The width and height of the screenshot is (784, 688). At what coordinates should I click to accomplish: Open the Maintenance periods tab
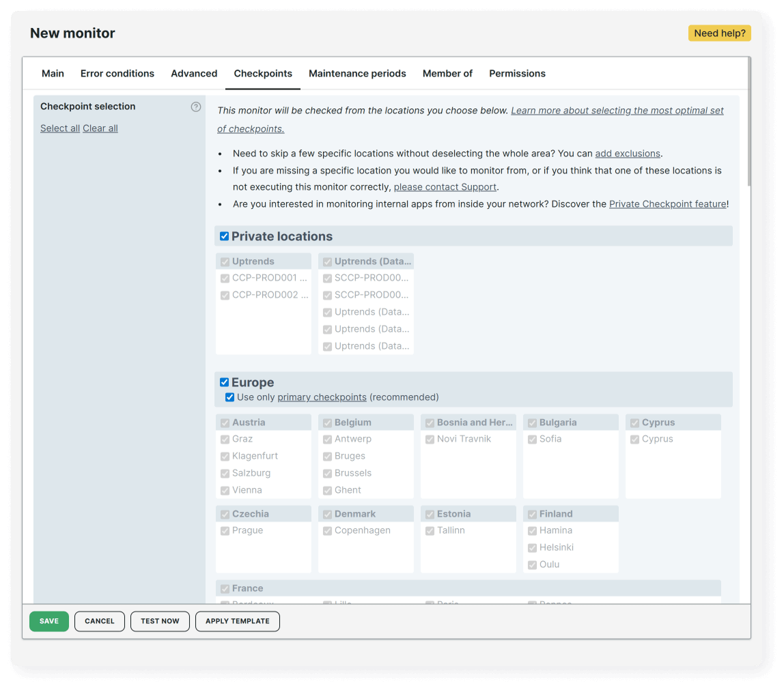(x=357, y=74)
